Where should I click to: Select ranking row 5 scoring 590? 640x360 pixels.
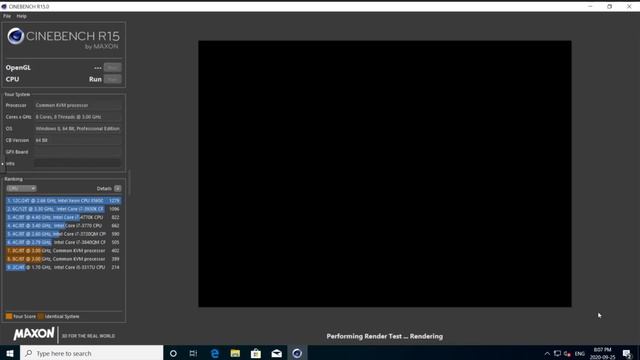[x=63, y=234]
